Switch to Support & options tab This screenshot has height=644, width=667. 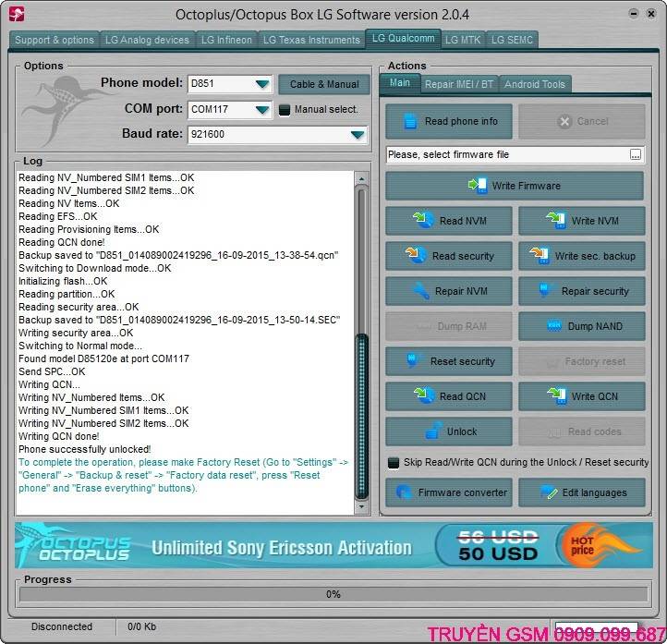(54, 40)
